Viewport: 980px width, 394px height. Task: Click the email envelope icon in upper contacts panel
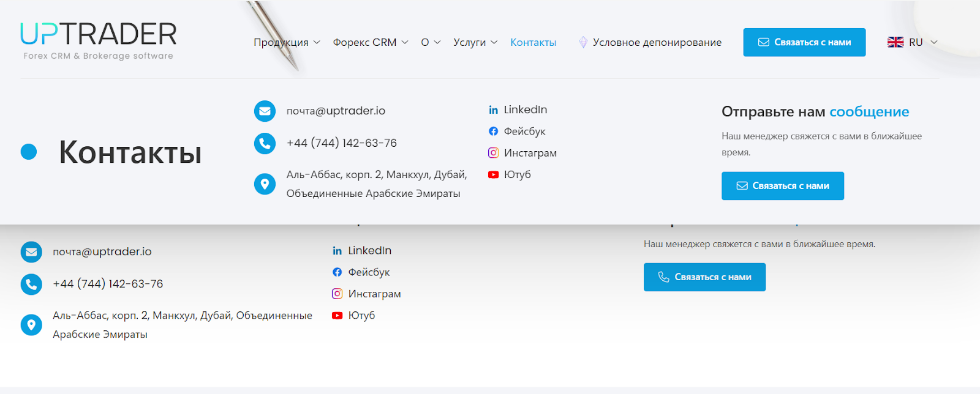tap(265, 111)
